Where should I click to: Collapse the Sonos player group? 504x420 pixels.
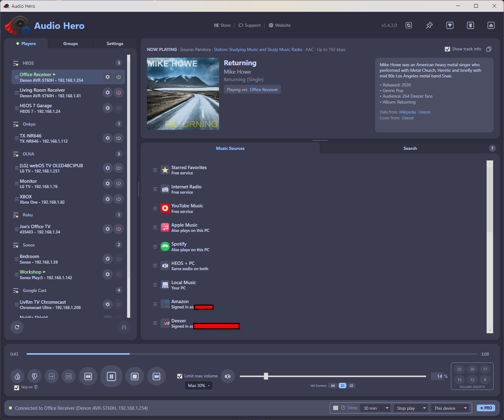click(x=16, y=245)
